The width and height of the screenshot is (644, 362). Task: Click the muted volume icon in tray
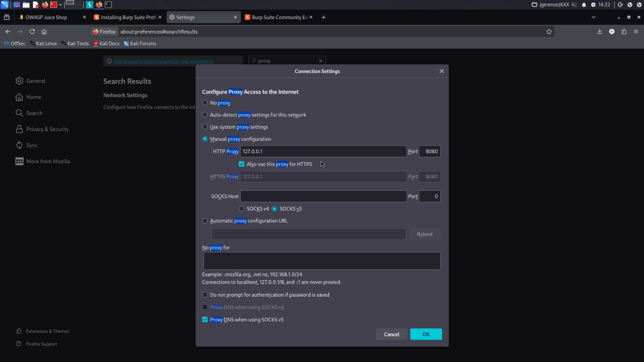pyautogui.click(x=574, y=5)
